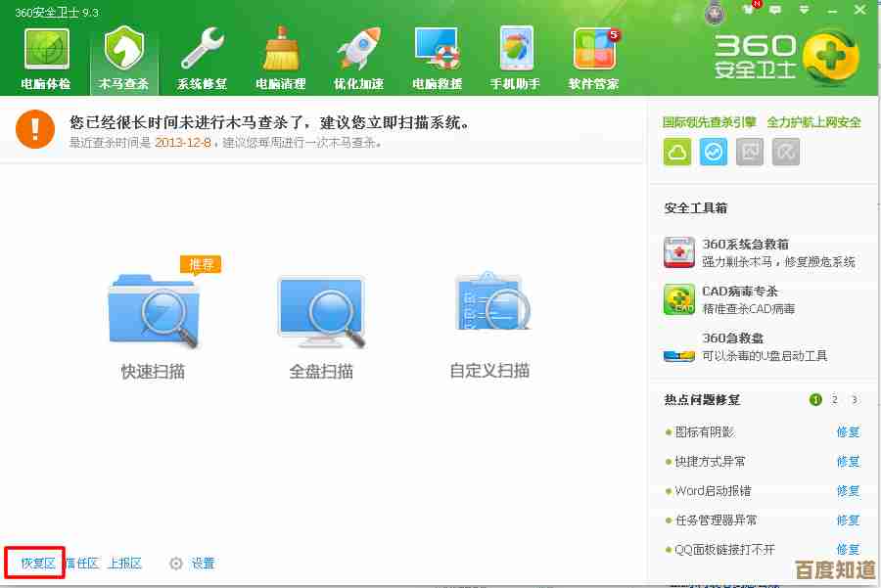881x588 pixels.
Task: Toggle the green cloud scan engine
Action: coord(677,152)
